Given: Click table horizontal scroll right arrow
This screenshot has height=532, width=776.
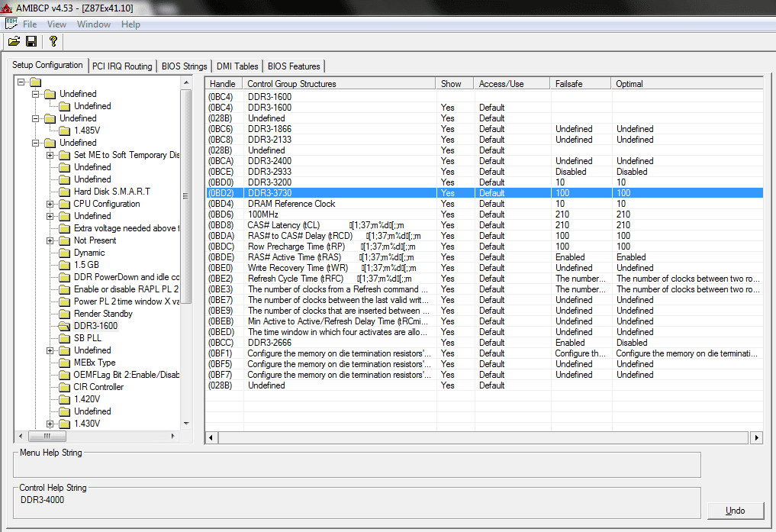Looking at the screenshot, I should point(757,437).
